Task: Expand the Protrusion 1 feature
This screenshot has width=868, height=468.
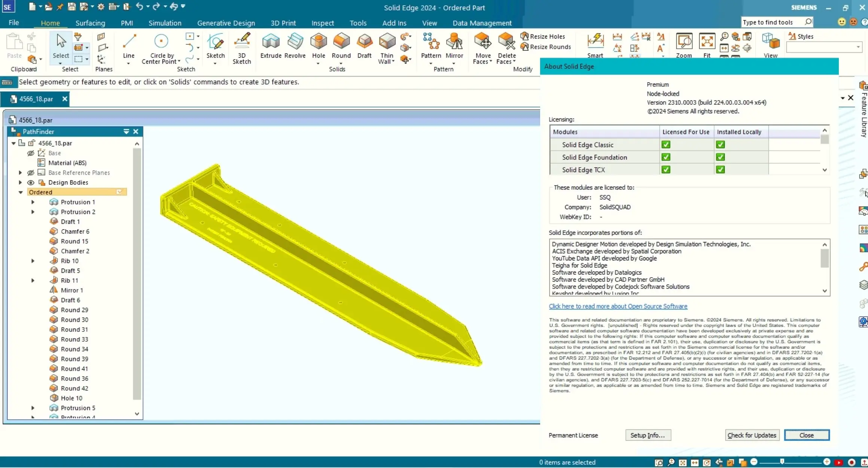Action: point(33,202)
